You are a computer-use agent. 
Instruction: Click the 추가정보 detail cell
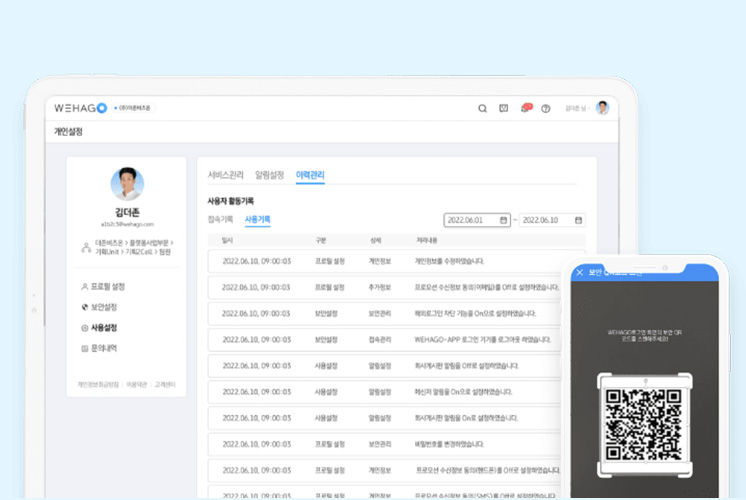tap(380, 287)
